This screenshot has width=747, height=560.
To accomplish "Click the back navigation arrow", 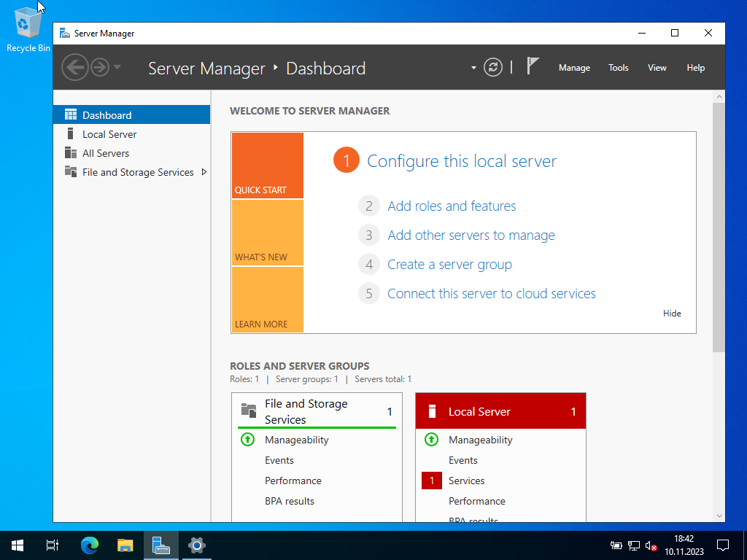I will [x=75, y=67].
